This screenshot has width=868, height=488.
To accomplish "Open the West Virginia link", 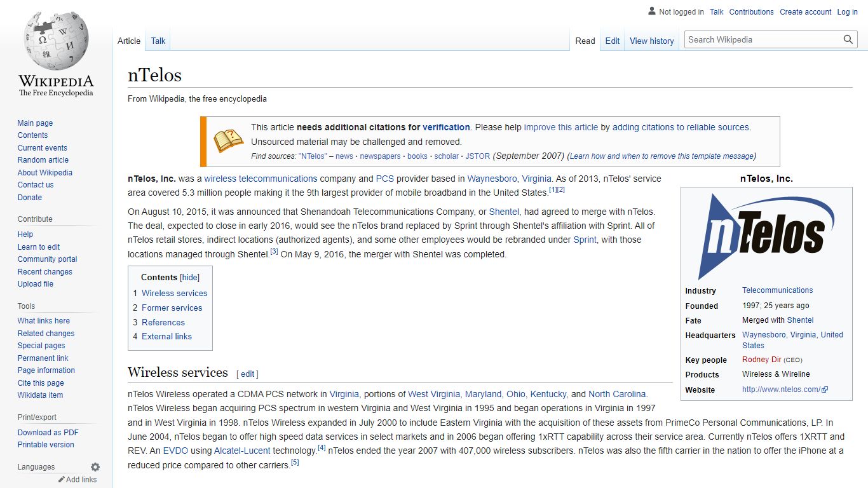I will [x=435, y=394].
